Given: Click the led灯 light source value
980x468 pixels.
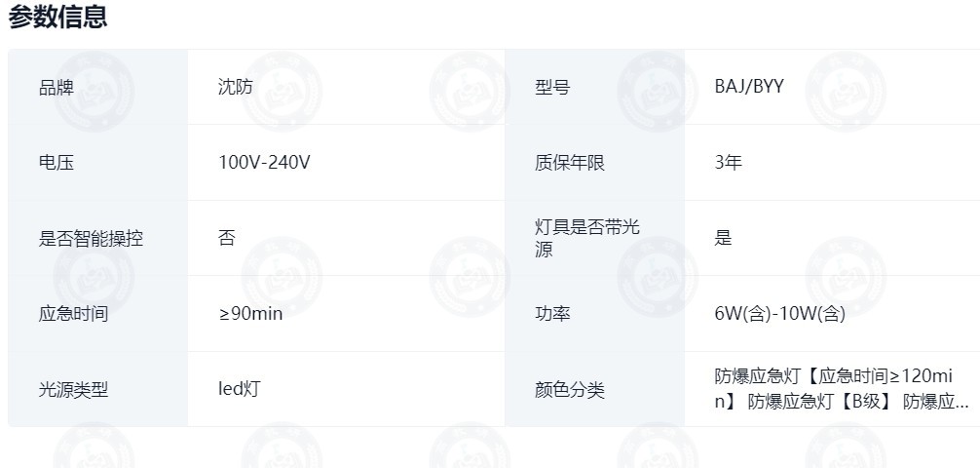Looking at the screenshot, I should [239, 389].
